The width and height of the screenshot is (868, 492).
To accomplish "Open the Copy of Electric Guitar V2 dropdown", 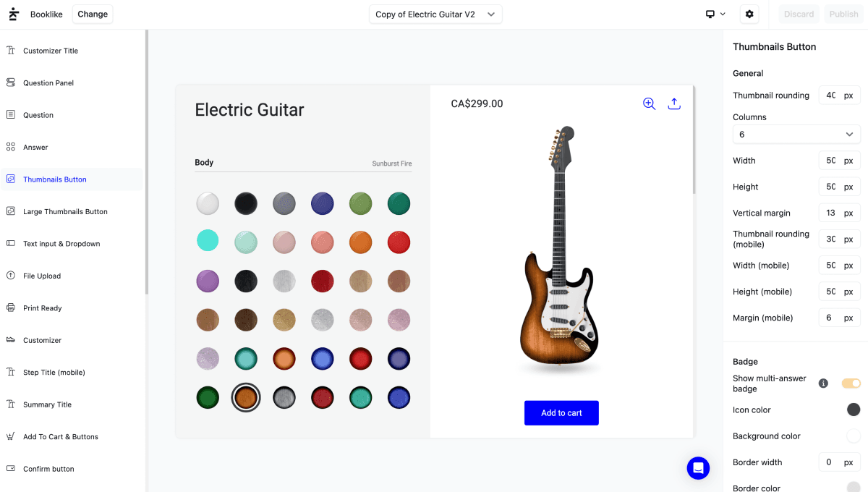I will click(x=435, y=14).
